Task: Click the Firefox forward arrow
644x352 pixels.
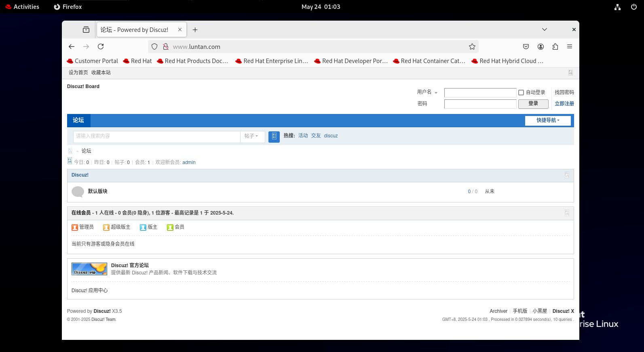Action: [86, 46]
